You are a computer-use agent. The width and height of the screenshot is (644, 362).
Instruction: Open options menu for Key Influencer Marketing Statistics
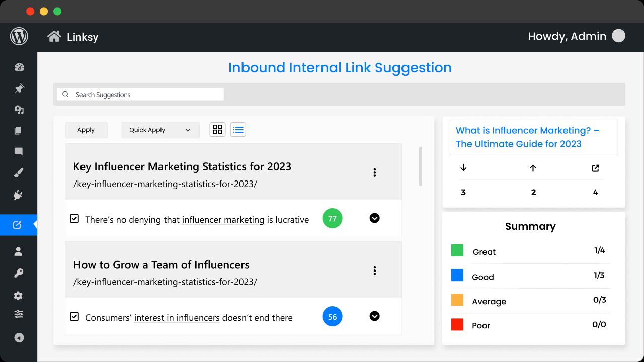374,172
